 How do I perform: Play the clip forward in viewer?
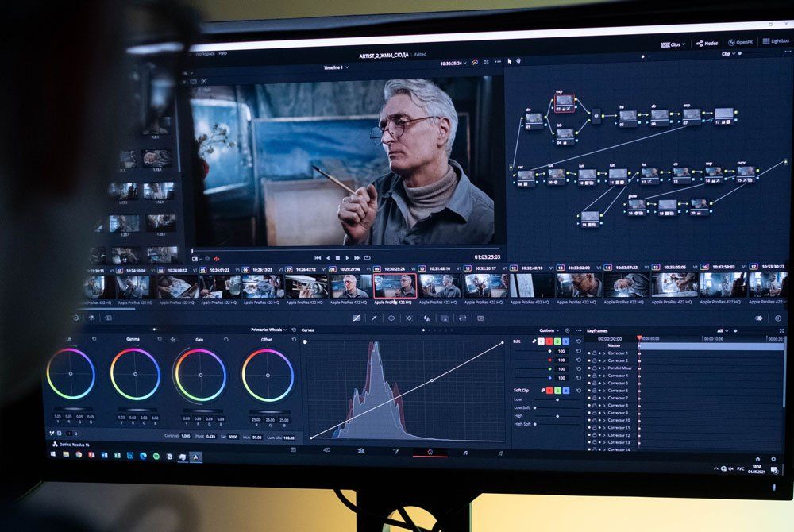click(348, 258)
